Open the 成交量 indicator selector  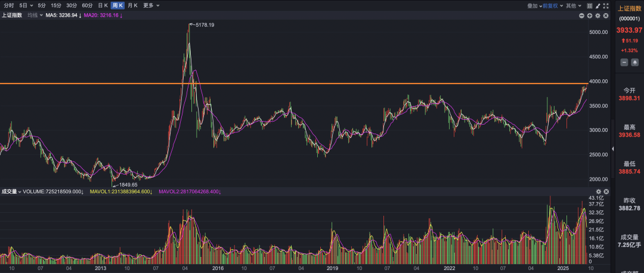[x=11, y=191]
